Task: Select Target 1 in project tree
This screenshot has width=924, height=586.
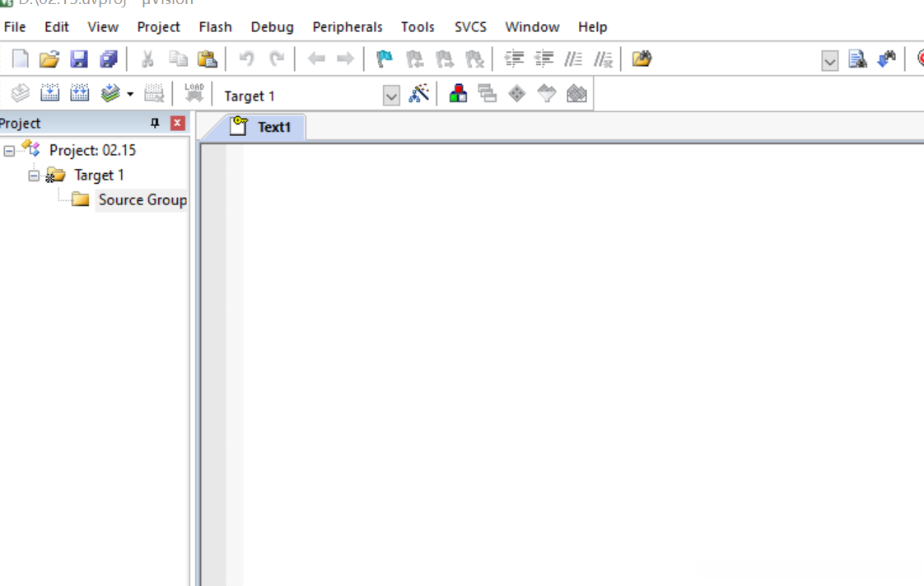Action: [x=99, y=175]
